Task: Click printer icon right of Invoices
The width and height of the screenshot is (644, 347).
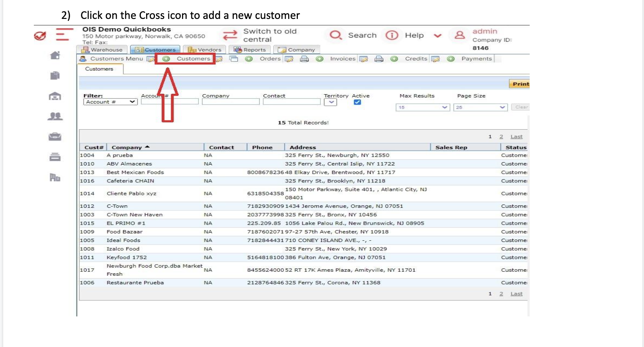Action: pos(379,59)
